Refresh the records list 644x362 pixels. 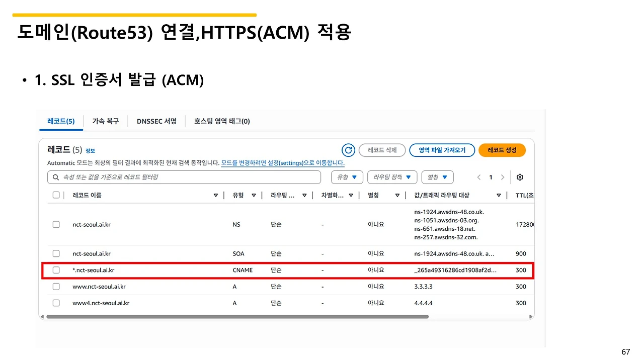348,150
